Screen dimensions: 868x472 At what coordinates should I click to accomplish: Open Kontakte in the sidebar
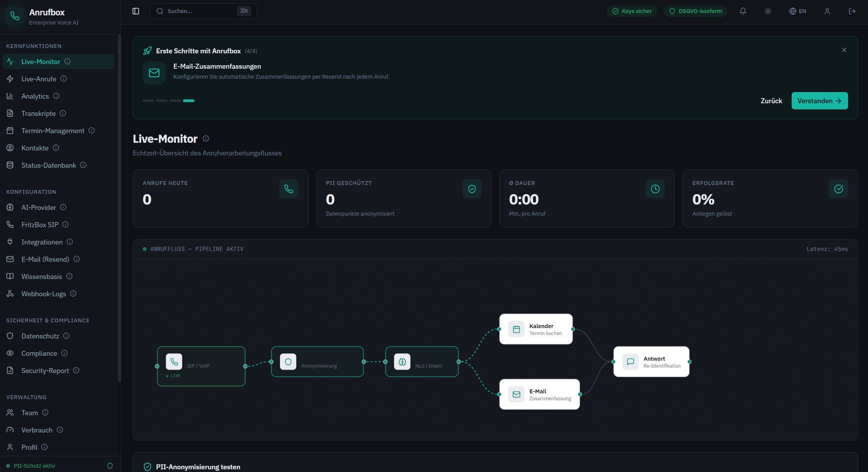58,148
